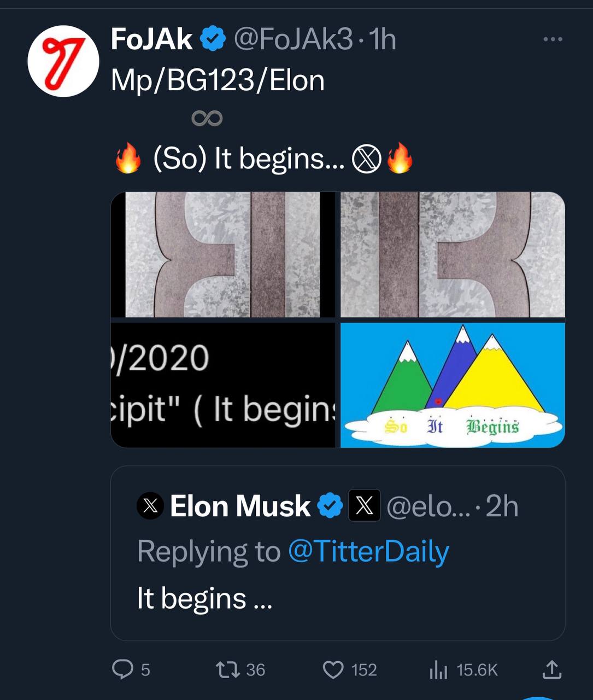Open the colorful mountains So It Begins image

(453, 385)
